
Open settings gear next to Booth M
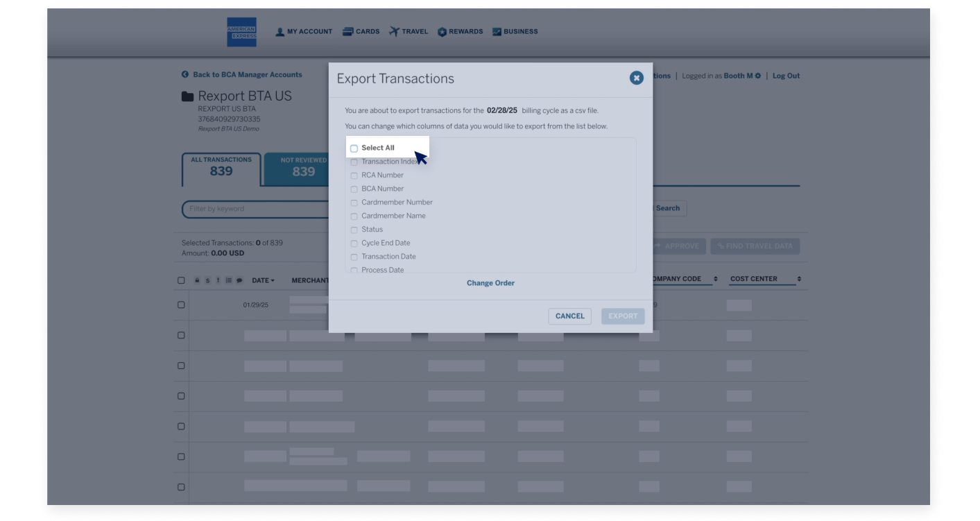point(758,76)
